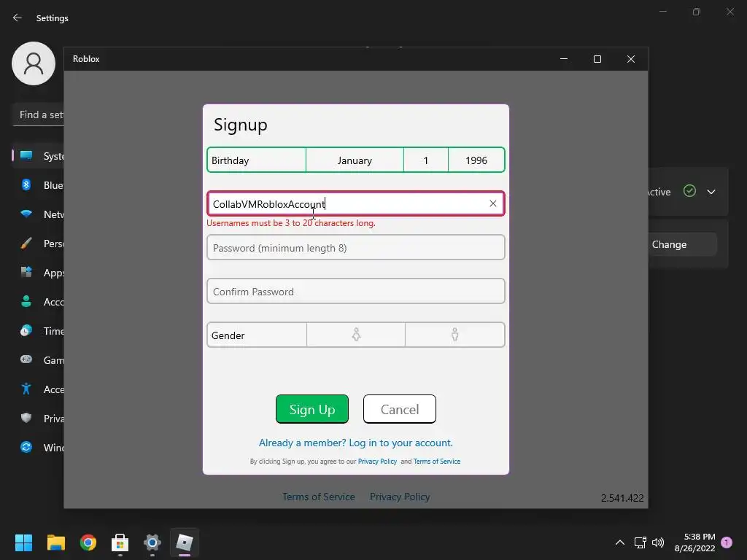Open the birthday month selector showing January
The height and width of the screenshot is (560, 747).
click(355, 160)
